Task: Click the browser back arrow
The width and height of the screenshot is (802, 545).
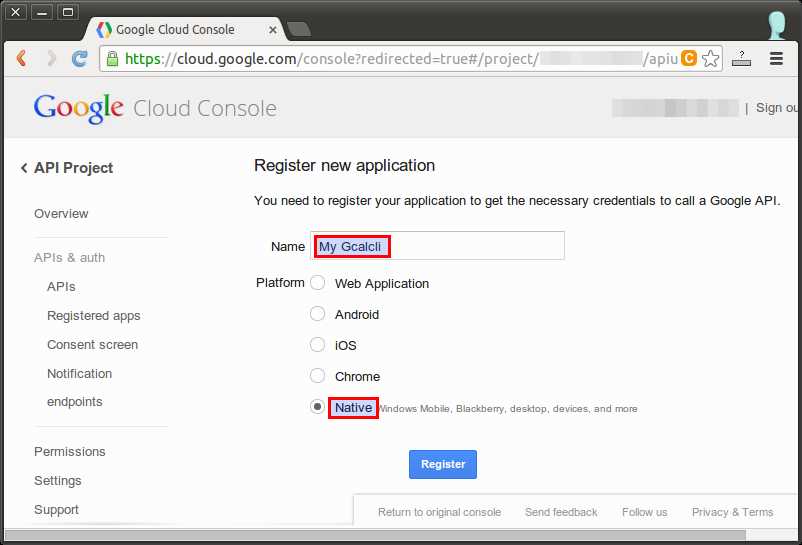Action: tap(21, 58)
